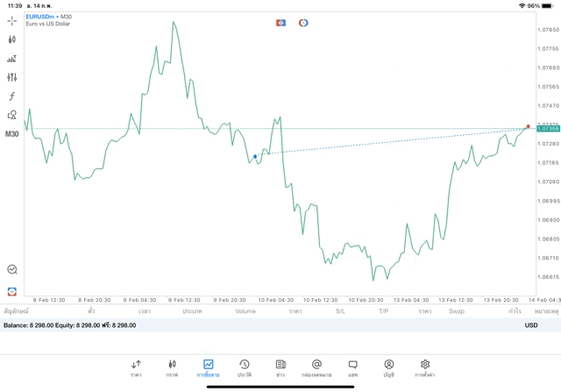
Task: Switch to the ราคา quotes tab
Action: pyautogui.click(x=136, y=367)
